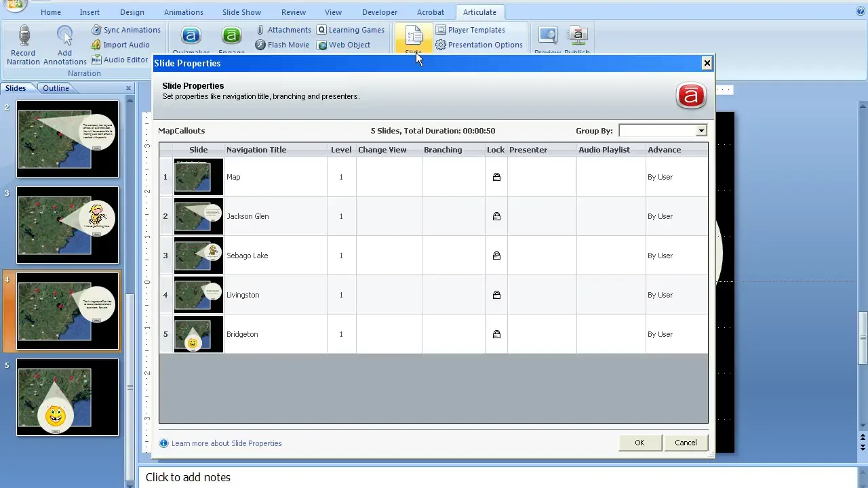868x488 pixels.
Task: Launch Quizmaker from the ribbon
Action: pyautogui.click(x=191, y=39)
